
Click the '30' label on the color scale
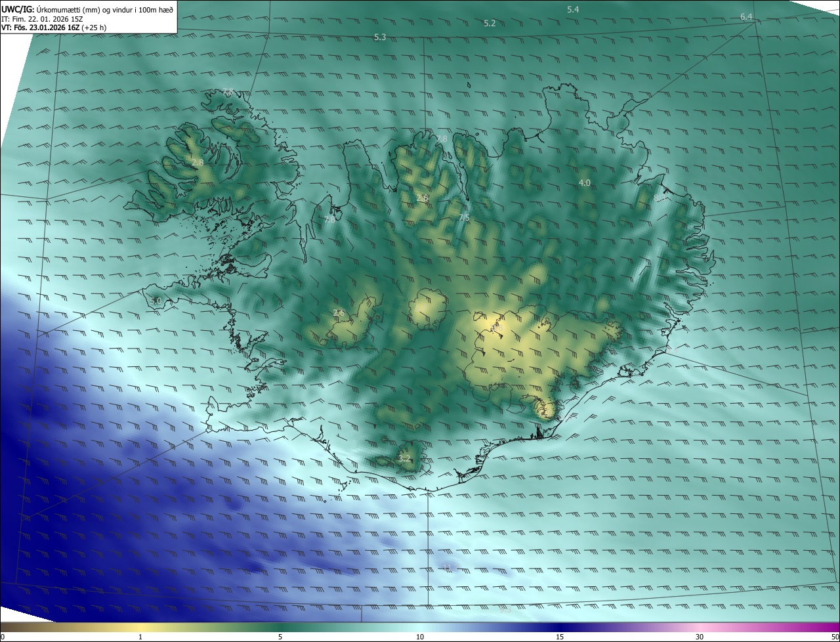pyautogui.click(x=700, y=637)
